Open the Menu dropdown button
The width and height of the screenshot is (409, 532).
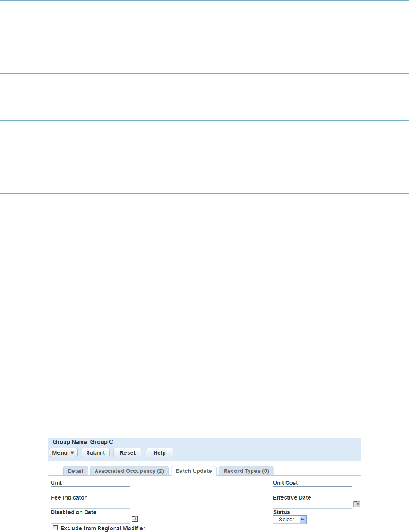pos(64,452)
